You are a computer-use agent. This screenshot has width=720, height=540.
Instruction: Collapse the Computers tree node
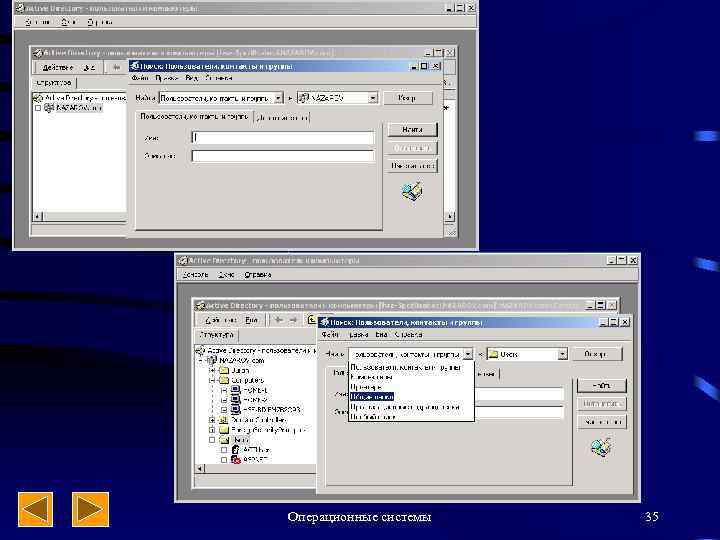point(212,380)
